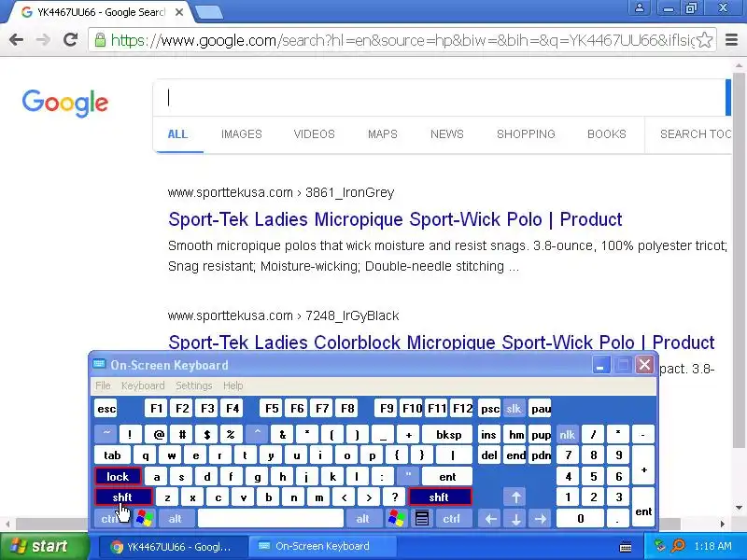Click the magnifier icon in system tray
The height and width of the screenshot is (560, 747).
click(x=678, y=546)
